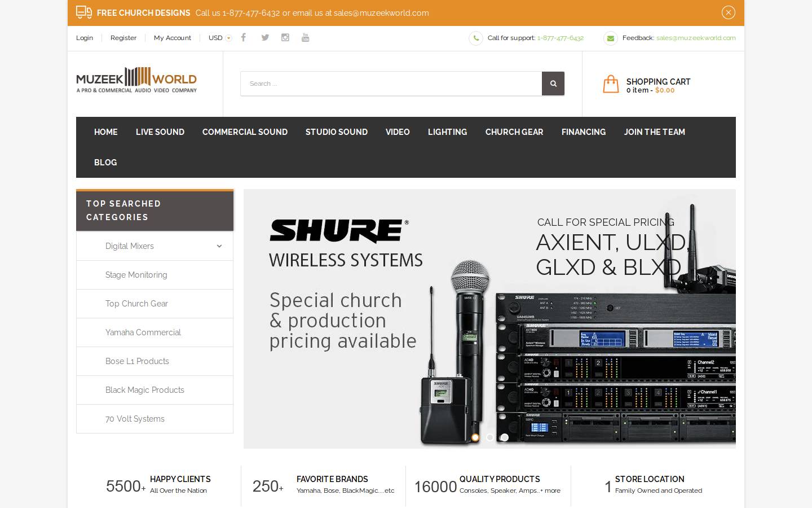
Task: Open the Facebook social icon
Action: pos(244,38)
